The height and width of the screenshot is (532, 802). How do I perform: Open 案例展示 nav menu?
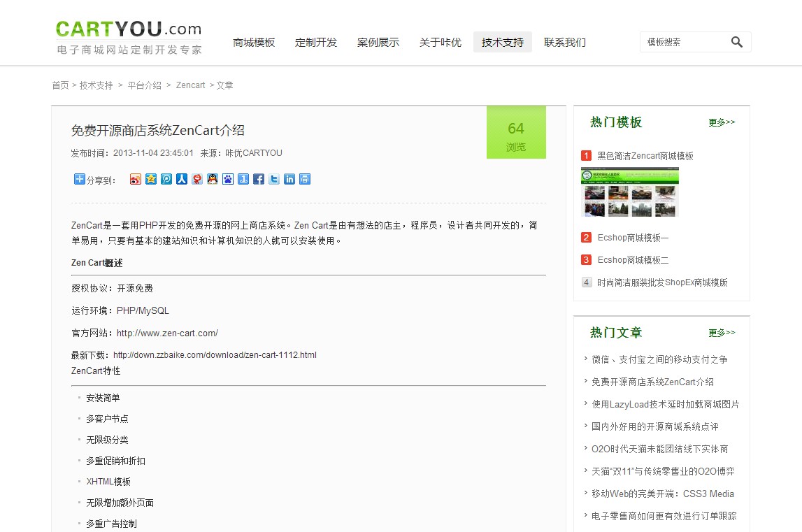(x=378, y=43)
